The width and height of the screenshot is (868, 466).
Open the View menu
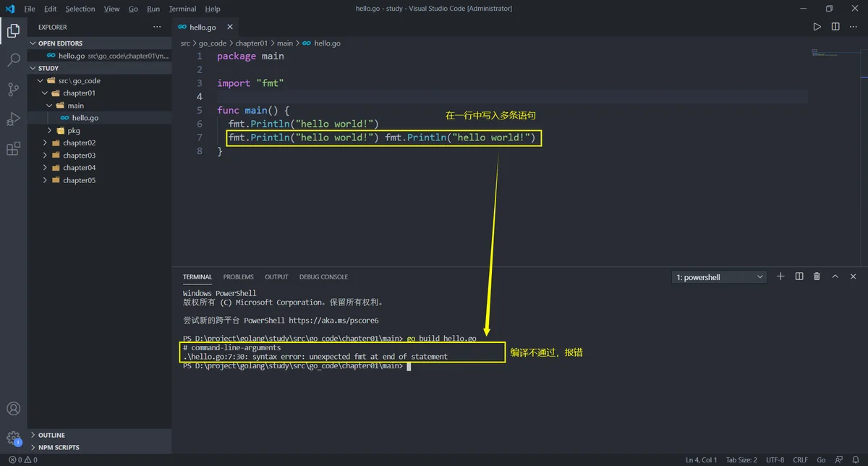click(111, 9)
